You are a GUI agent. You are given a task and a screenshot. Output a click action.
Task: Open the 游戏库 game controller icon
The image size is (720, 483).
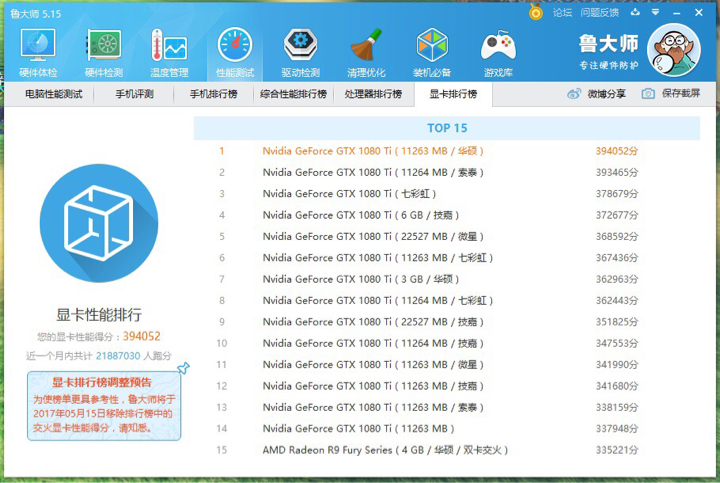point(498,52)
